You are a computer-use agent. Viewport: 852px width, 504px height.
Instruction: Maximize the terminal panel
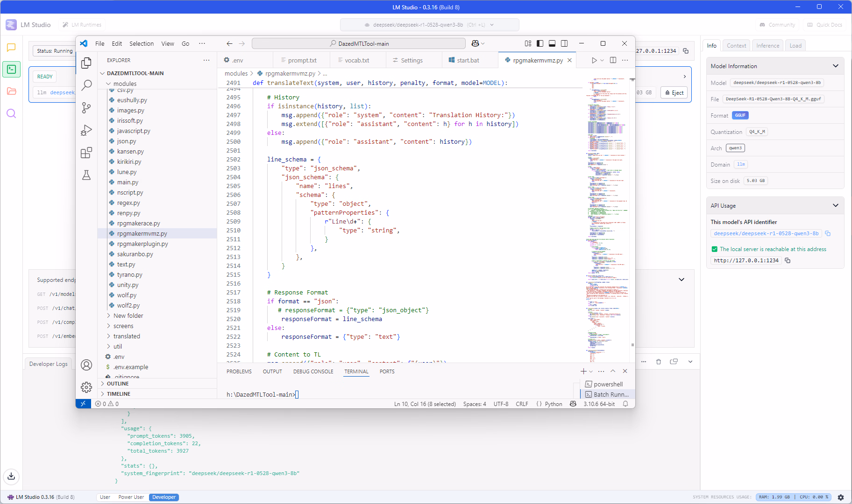coord(613,371)
